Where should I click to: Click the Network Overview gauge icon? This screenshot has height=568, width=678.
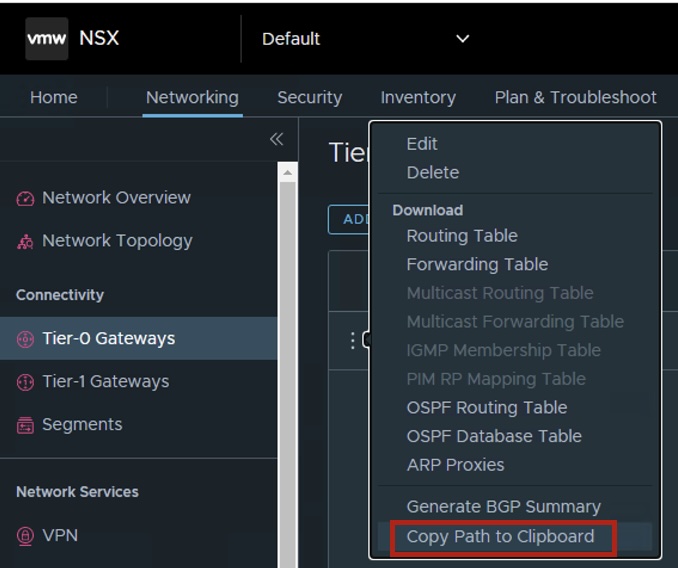26,198
